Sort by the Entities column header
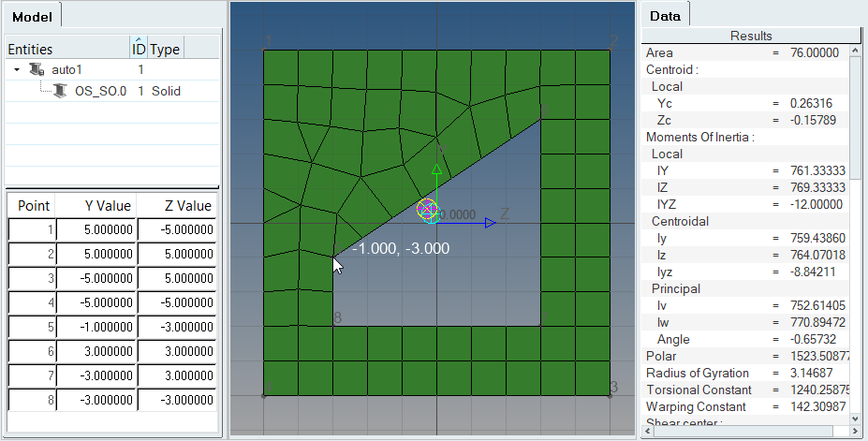Viewport: 868px width, 441px height. [66, 49]
